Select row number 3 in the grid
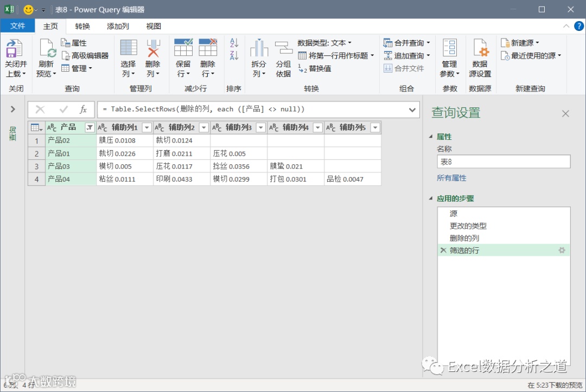586x392 pixels. (x=37, y=166)
